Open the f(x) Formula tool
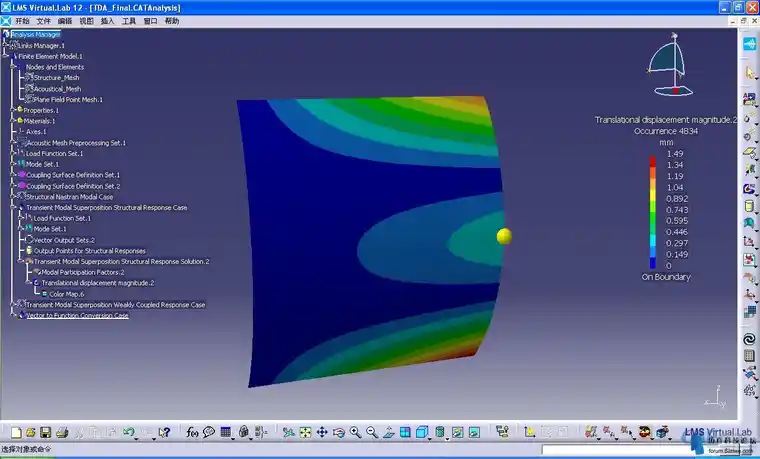This screenshot has height=459, width=760. pyautogui.click(x=192, y=432)
